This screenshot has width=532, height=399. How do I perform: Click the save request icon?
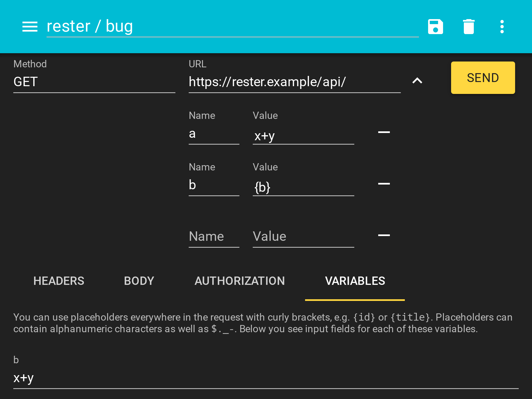click(x=435, y=27)
